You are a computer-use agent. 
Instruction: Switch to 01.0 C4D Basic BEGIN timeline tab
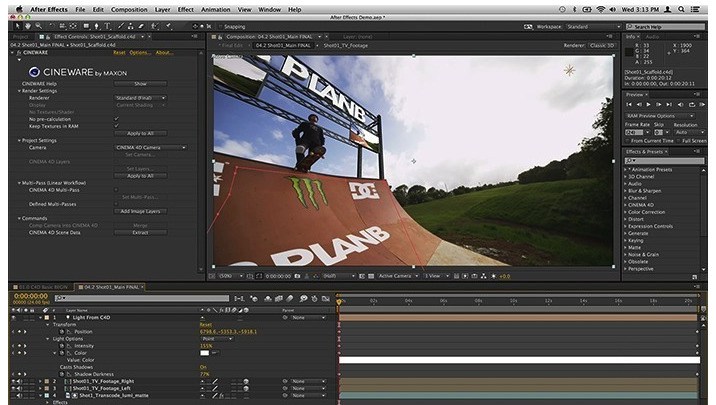coord(41,287)
